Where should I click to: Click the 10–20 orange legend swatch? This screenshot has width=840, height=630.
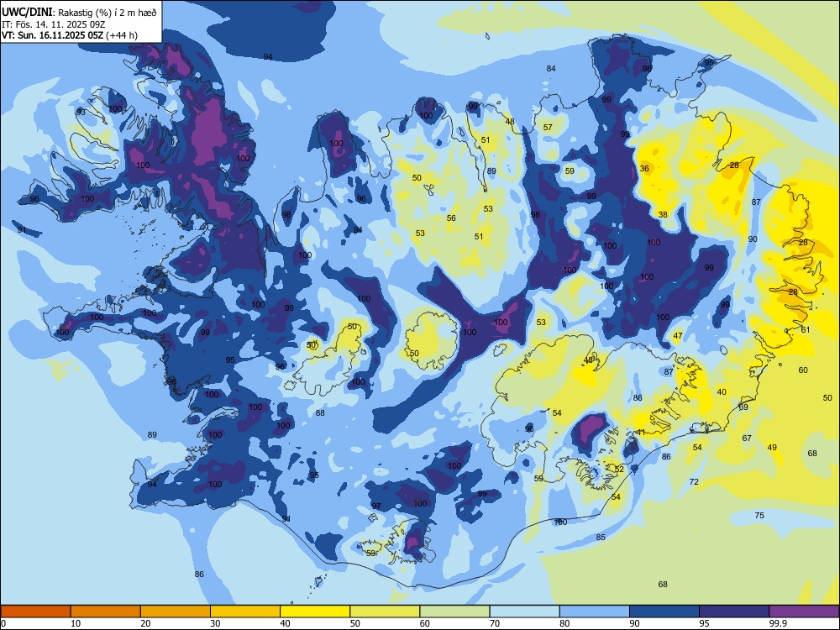point(106,612)
